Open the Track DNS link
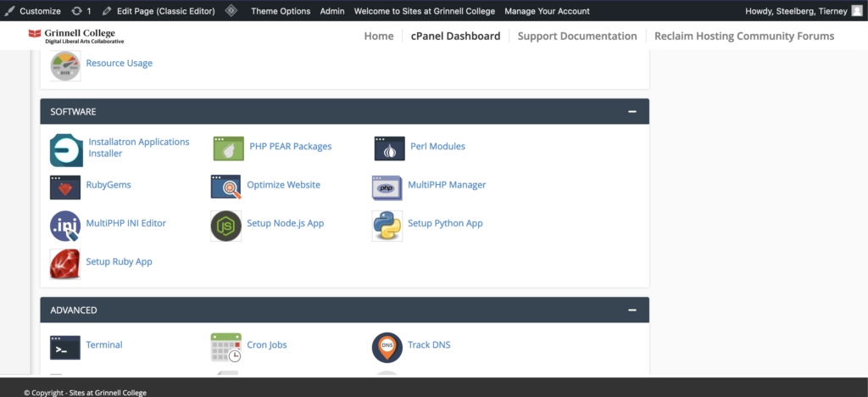This screenshot has width=868, height=397. (429, 345)
